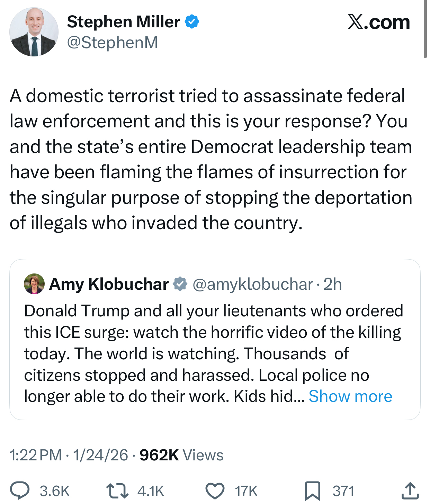
Task: Open the quoted Klobuchar tweet body text
Action: click(208, 353)
